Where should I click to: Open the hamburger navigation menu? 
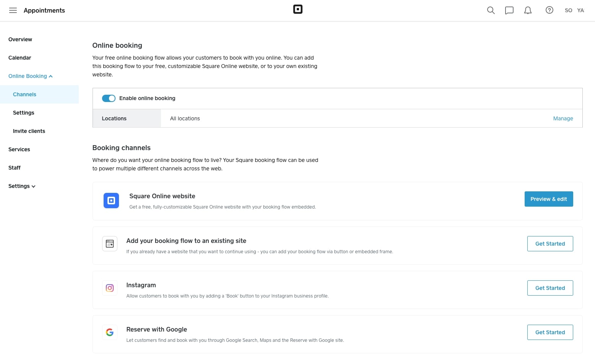click(x=13, y=10)
